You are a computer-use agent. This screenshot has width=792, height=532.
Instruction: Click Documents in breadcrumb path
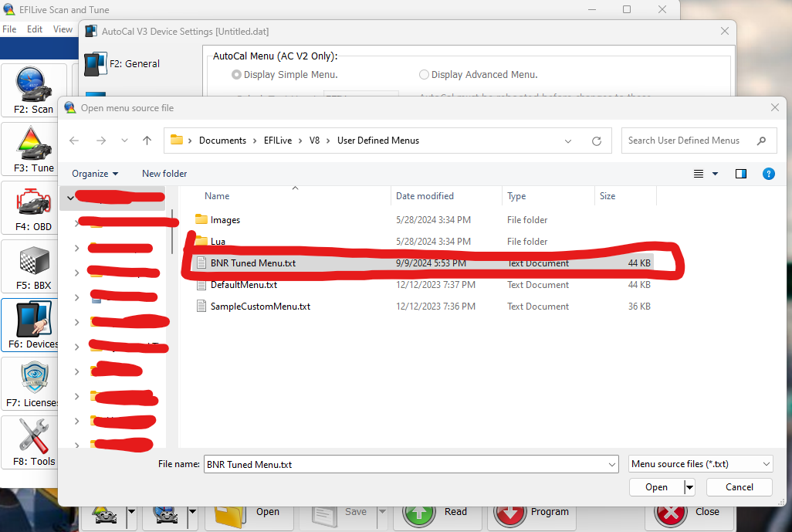(x=223, y=141)
